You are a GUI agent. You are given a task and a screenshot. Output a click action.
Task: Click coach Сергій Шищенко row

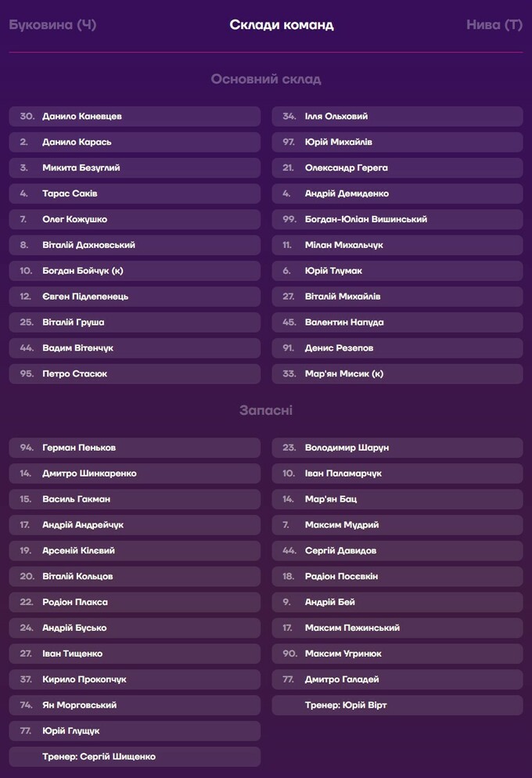tap(135, 757)
